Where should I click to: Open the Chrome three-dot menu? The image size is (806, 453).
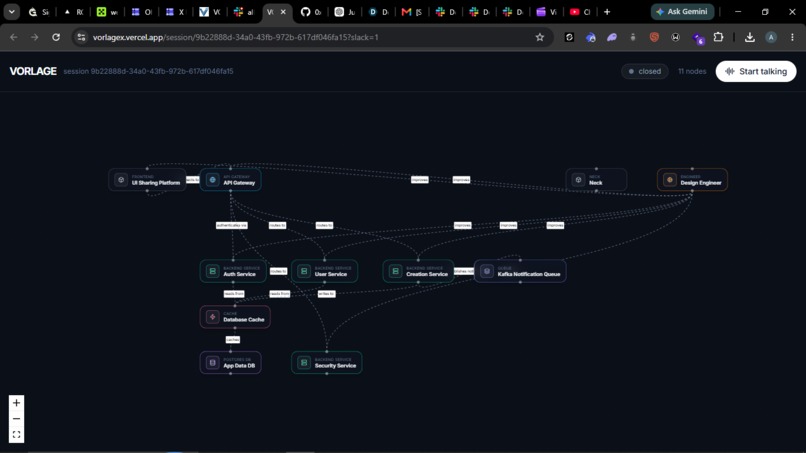[792, 37]
